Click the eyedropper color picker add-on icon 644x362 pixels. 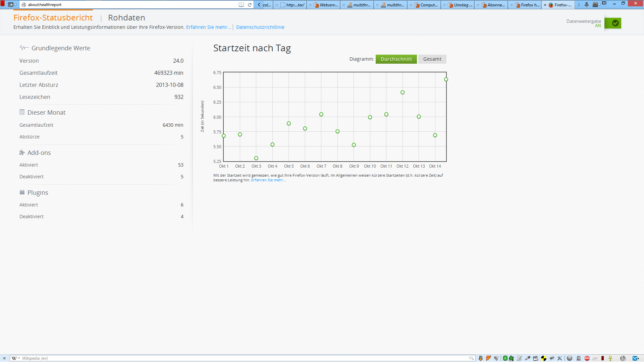528,358
